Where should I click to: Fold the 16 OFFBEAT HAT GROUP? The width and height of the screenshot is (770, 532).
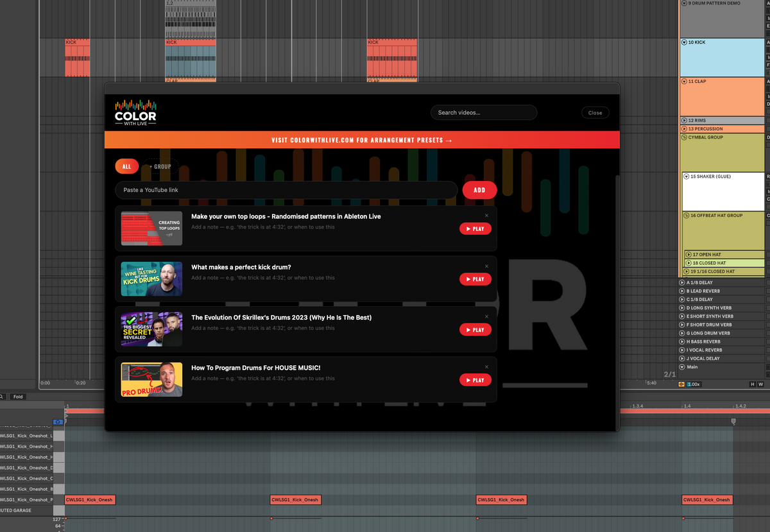[x=687, y=216]
